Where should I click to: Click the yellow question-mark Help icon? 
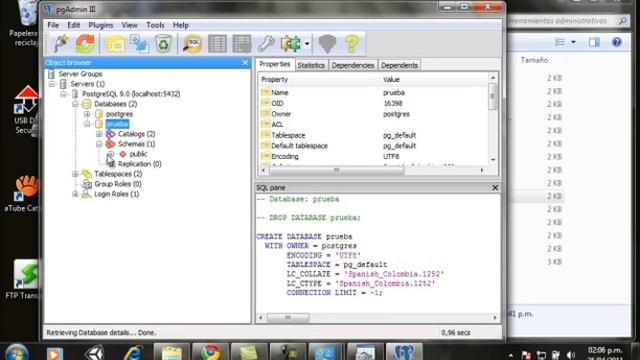coord(352,44)
